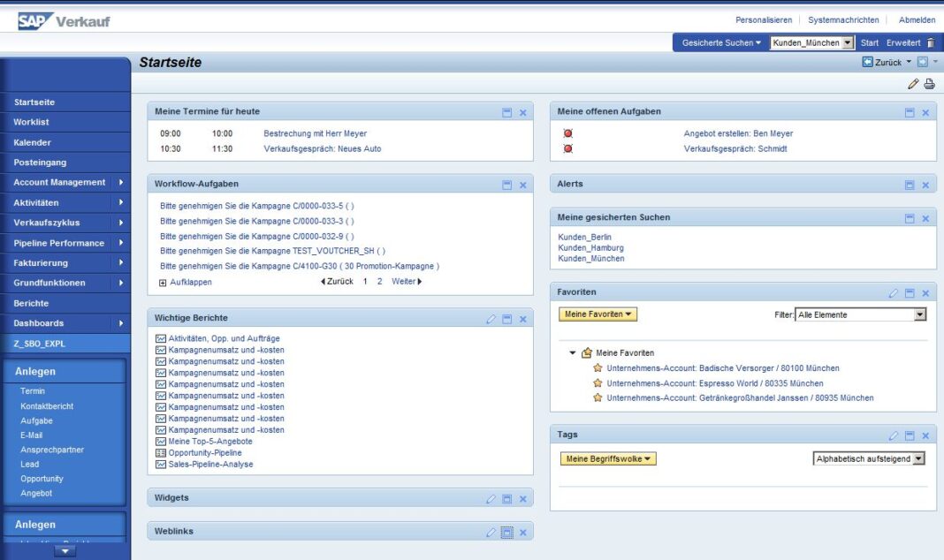Click the Systemnachrichten link
This screenshot has width=944, height=560.
point(843,19)
